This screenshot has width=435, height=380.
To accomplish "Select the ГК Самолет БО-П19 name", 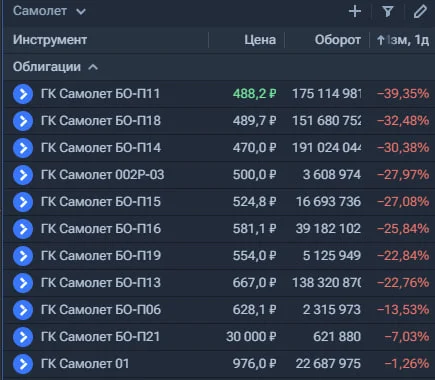I will 101,256.
